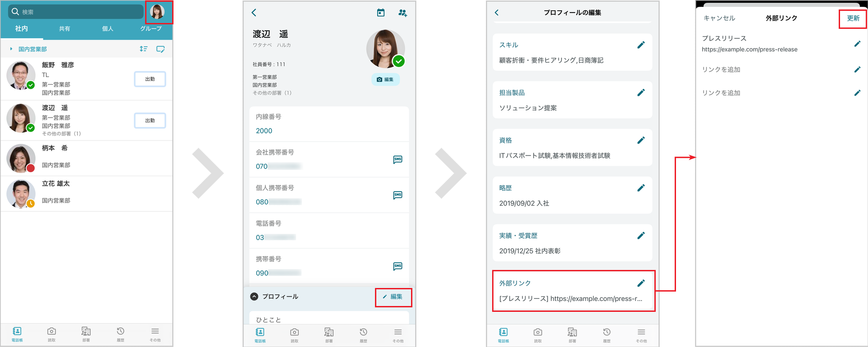
Task: Tap 読取 icon in profile screen's bottom bar
Action: click(x=295, y=335)
